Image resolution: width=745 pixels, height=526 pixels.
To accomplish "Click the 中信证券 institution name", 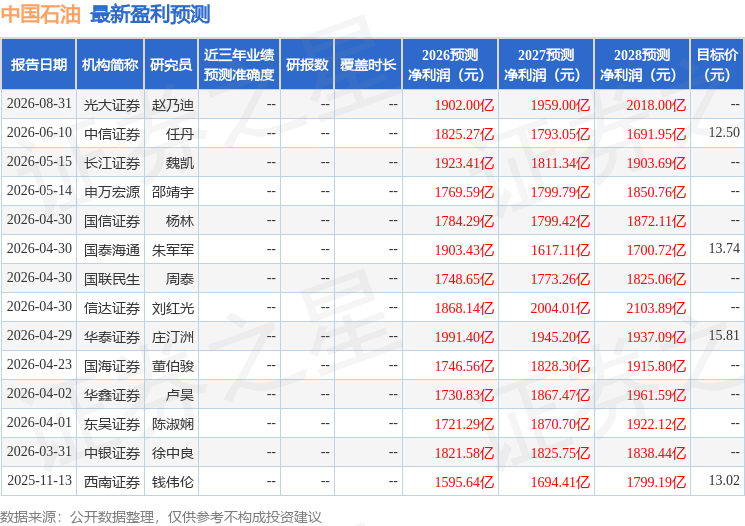I will (112, 134).
